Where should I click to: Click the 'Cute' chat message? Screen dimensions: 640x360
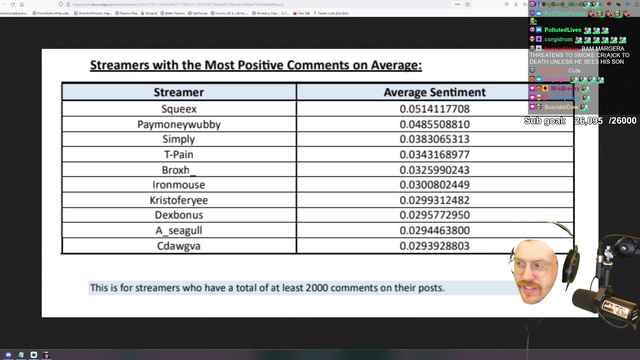point(574,71)
